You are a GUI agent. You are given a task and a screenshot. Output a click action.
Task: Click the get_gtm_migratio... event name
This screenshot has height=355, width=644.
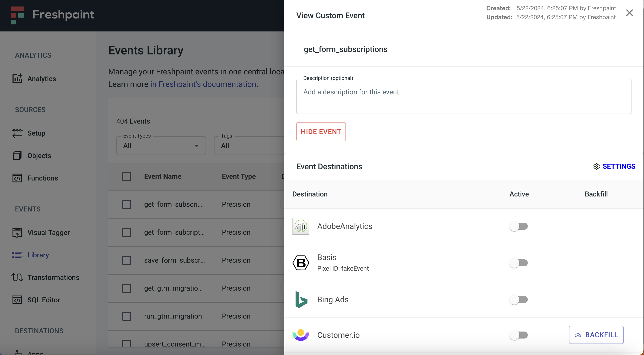174,288
